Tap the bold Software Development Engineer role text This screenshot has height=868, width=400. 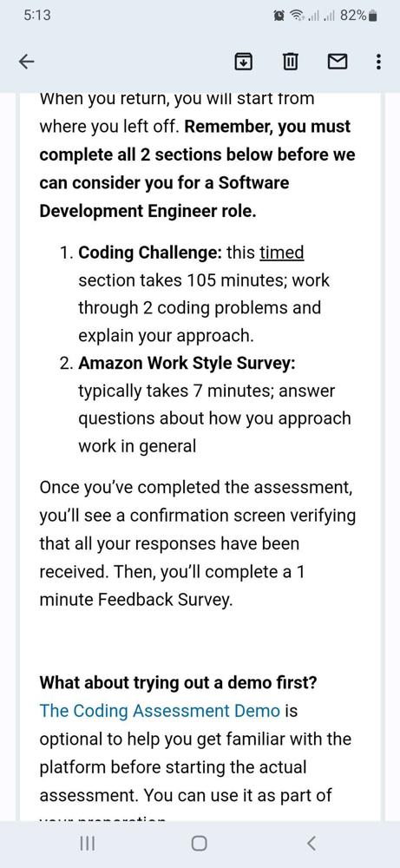[164, 196]
